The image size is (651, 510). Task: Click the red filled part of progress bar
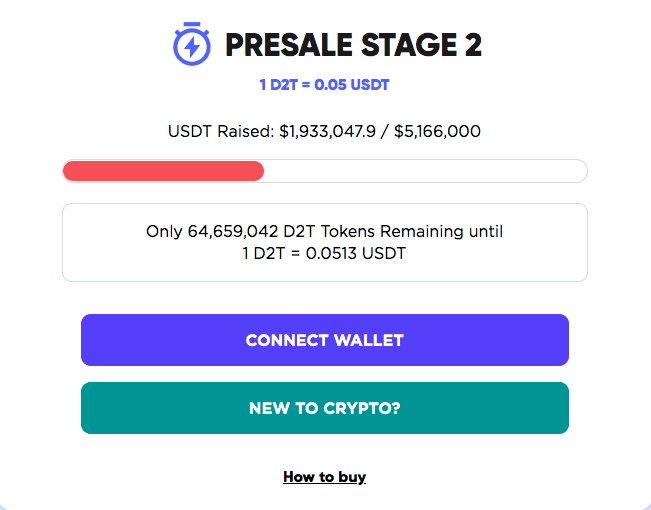[163, 171]
